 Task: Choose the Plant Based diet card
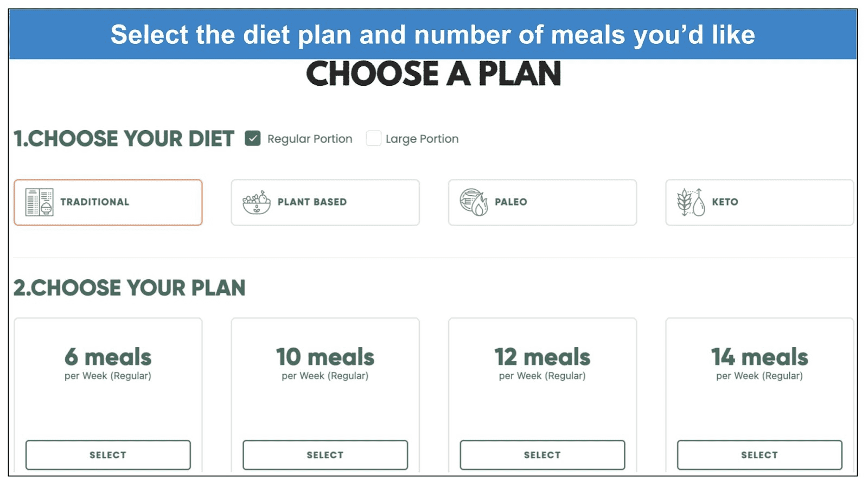(325, 202)
